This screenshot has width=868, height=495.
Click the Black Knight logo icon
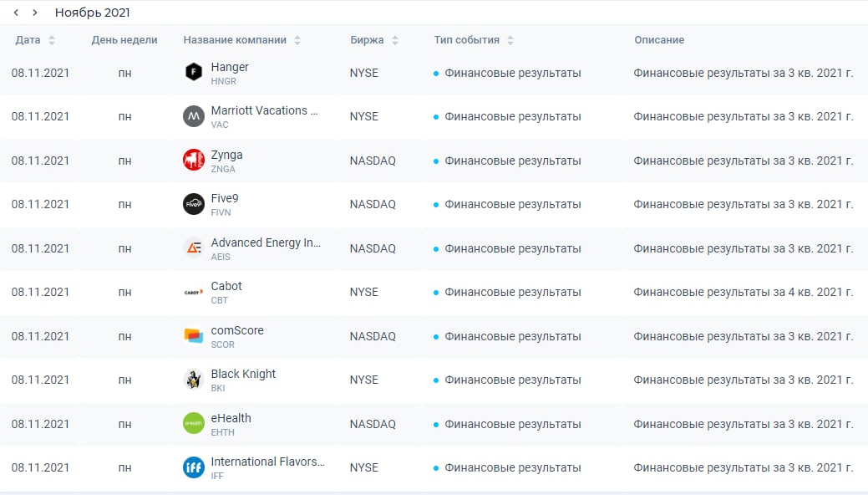pos(194,380)
